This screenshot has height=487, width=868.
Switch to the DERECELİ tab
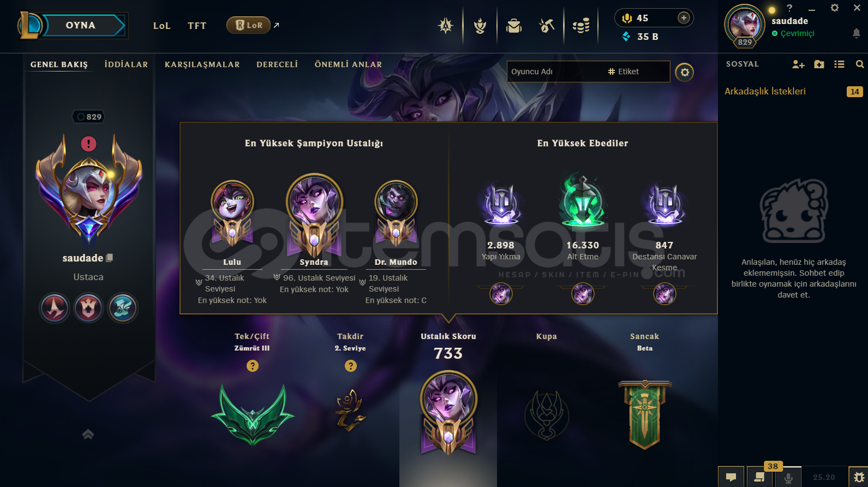point(277,64)
